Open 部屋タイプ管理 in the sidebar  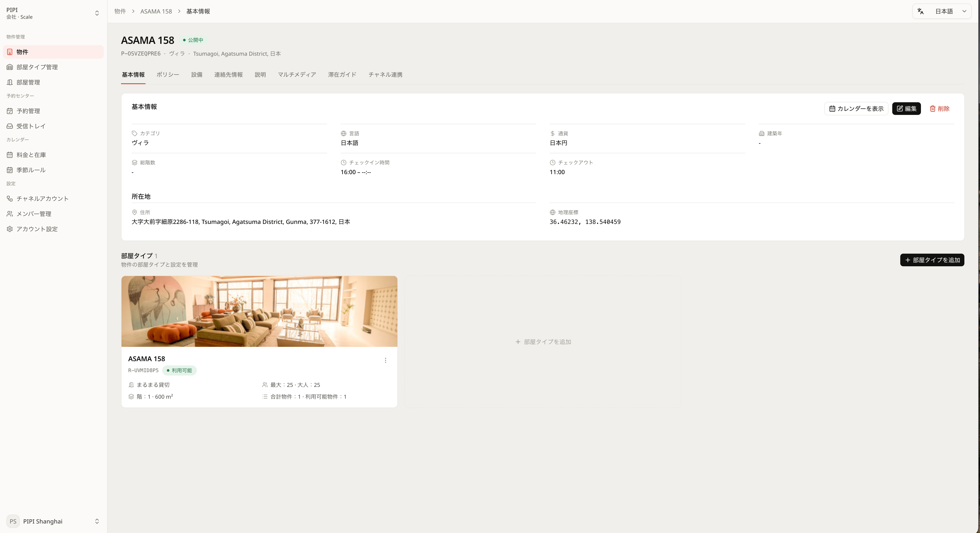tap(53, 67)
